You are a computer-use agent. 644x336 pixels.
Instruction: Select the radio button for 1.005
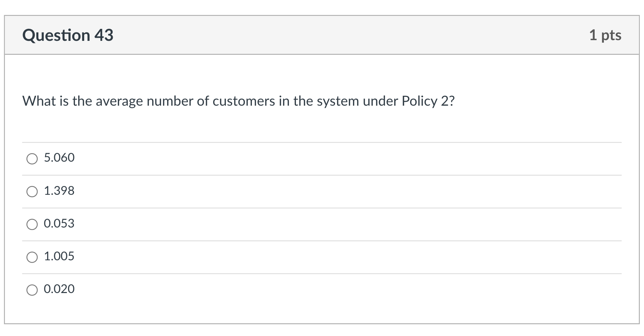(32, 257)
